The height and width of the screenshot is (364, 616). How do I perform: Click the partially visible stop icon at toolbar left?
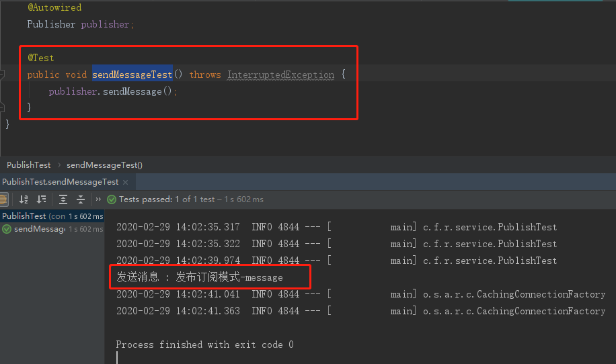[x=3, y=199]
